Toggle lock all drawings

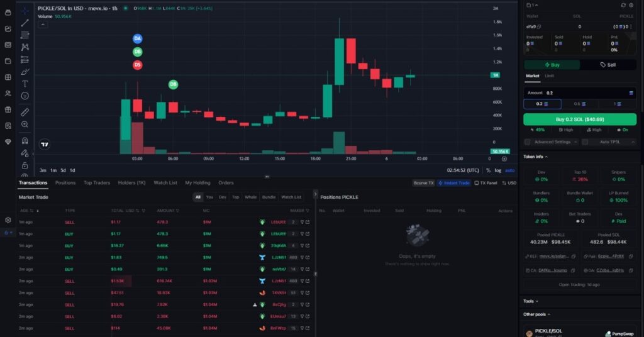(x=25, y=165)
